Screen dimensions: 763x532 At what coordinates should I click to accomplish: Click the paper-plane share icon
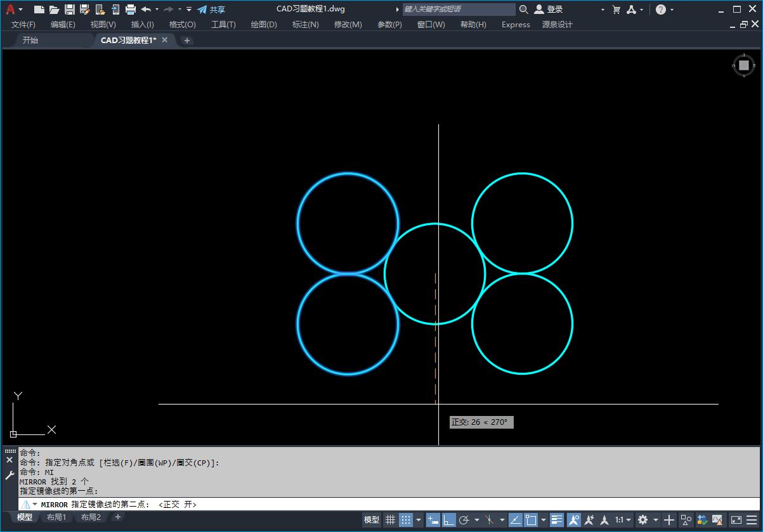[x=202, y=10]
